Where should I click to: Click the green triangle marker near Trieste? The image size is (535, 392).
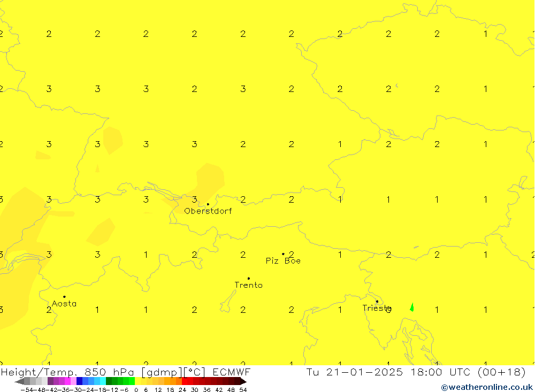click(x=411, y=307)
